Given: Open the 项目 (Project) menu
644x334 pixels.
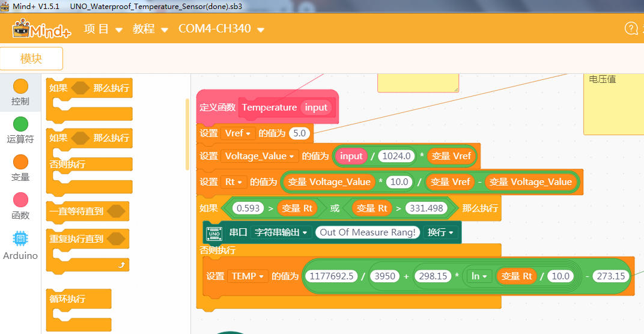Looking at the screenshot, I should coord(103,29).
